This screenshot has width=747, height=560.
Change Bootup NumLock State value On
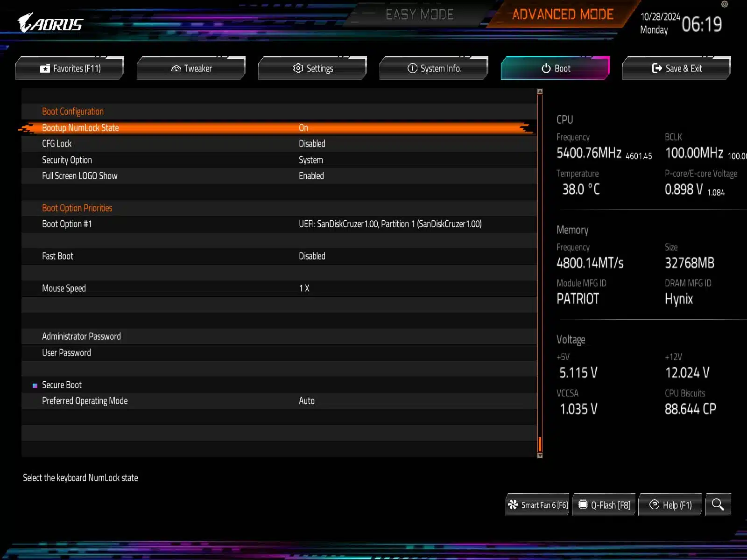pyautogui.click(x=303, y=128)
